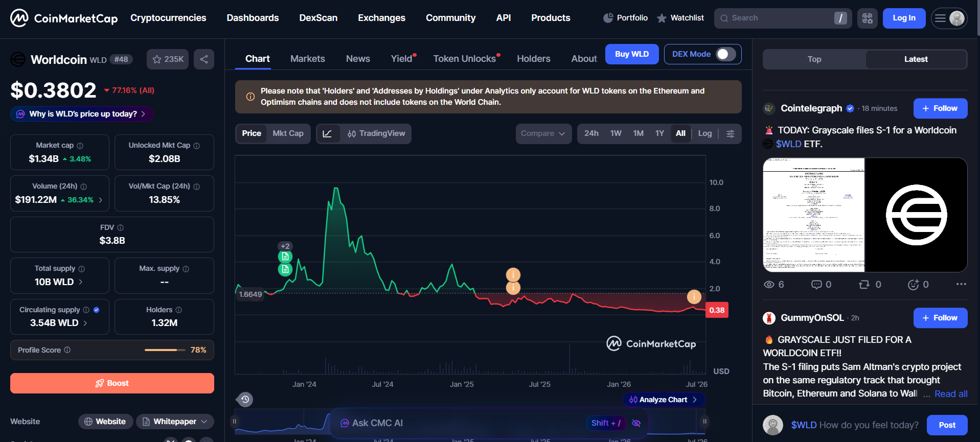This screenshot has height=442, width=980.
Task: Open the Portfolio pie icon link
Action: click(625, 18)
